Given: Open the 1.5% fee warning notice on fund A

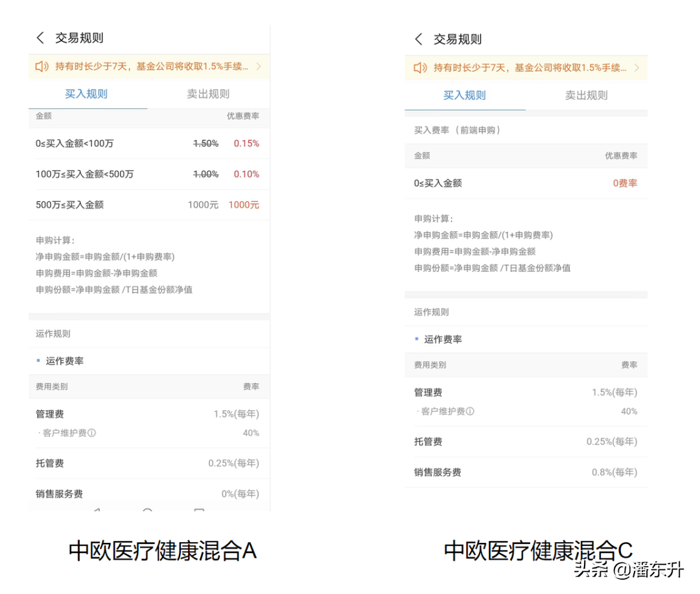Looking at the screenshot, I should click(x=149, y=66).
